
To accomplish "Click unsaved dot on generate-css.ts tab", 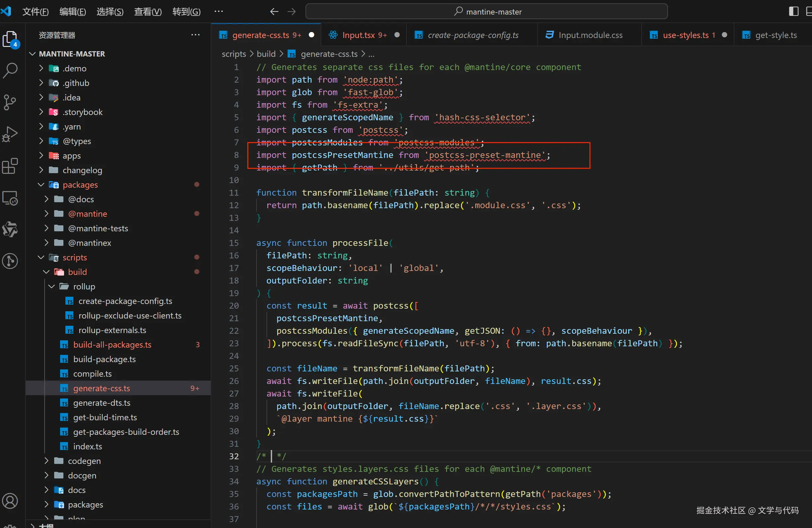I will click(x=311, y=35).
